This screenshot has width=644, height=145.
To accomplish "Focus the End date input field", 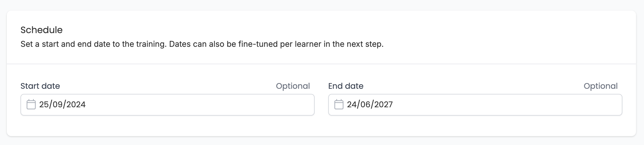I will (x=475, y=105).
